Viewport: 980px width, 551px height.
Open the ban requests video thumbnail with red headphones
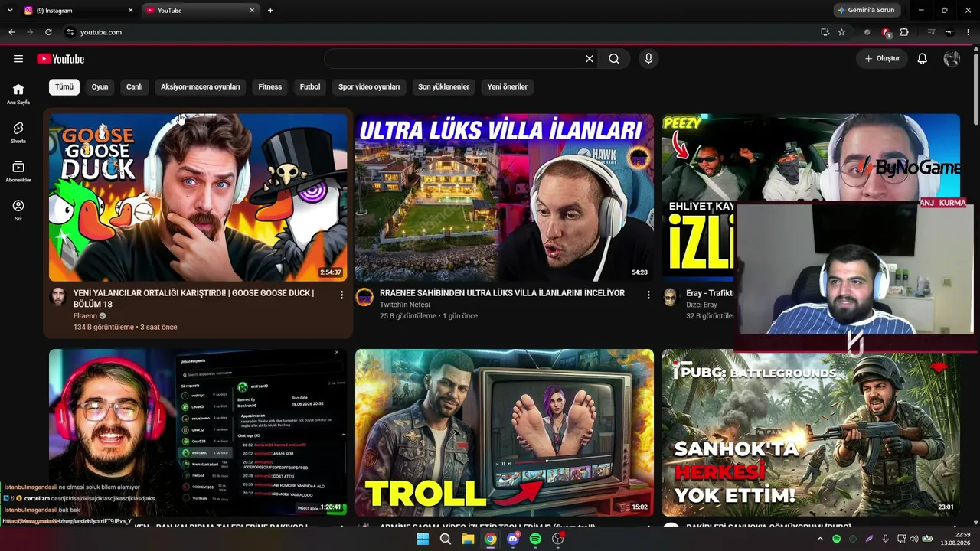198,432
